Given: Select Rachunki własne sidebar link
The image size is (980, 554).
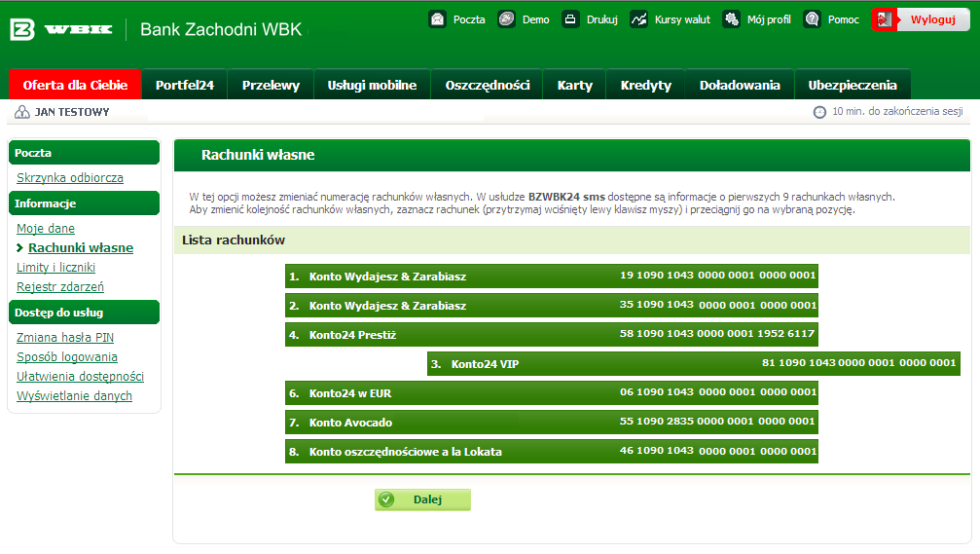Looking at the screenshot, I should tap(81, 247).
